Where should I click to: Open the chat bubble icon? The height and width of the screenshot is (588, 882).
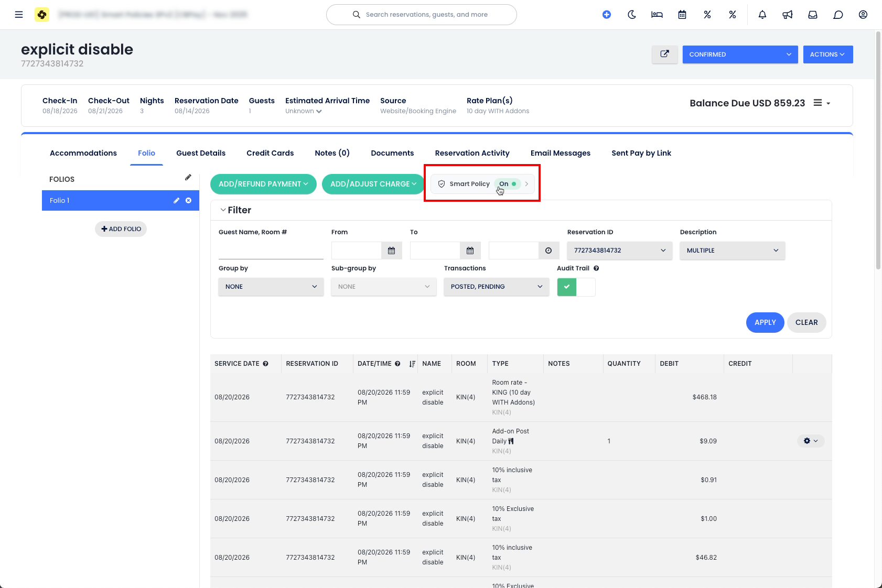[838, 15]
